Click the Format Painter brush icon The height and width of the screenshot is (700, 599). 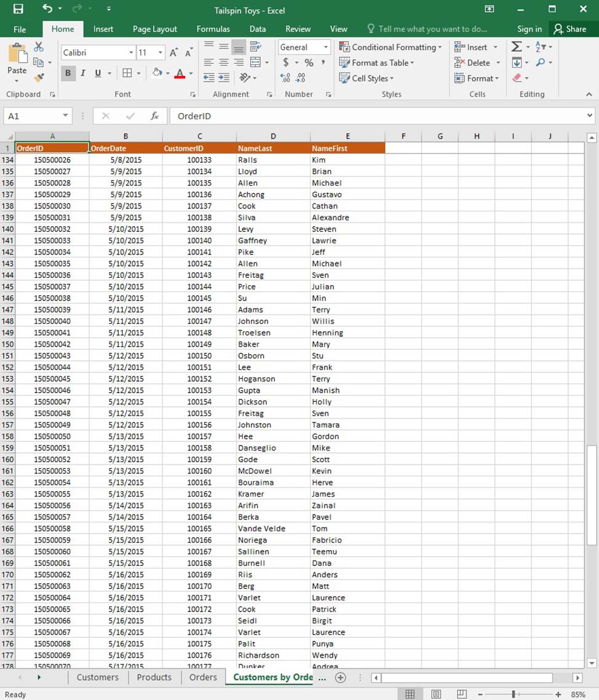tap(39, 78)
